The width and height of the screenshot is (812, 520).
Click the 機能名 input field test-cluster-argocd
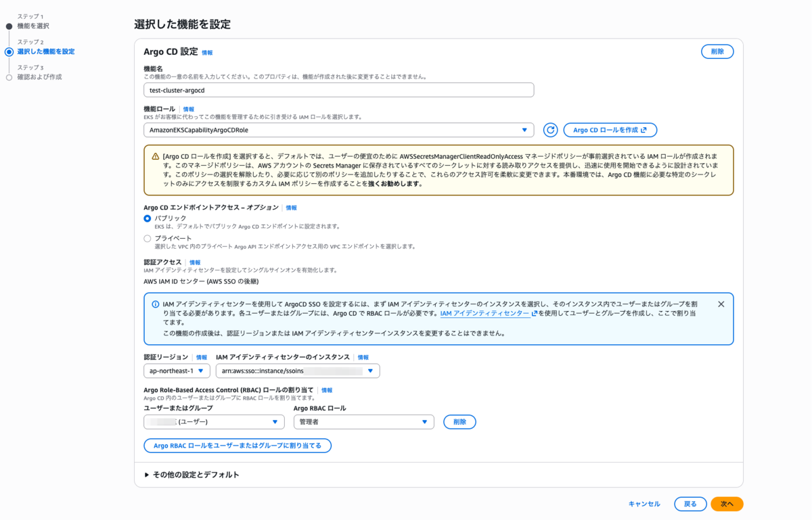point(338,90)
